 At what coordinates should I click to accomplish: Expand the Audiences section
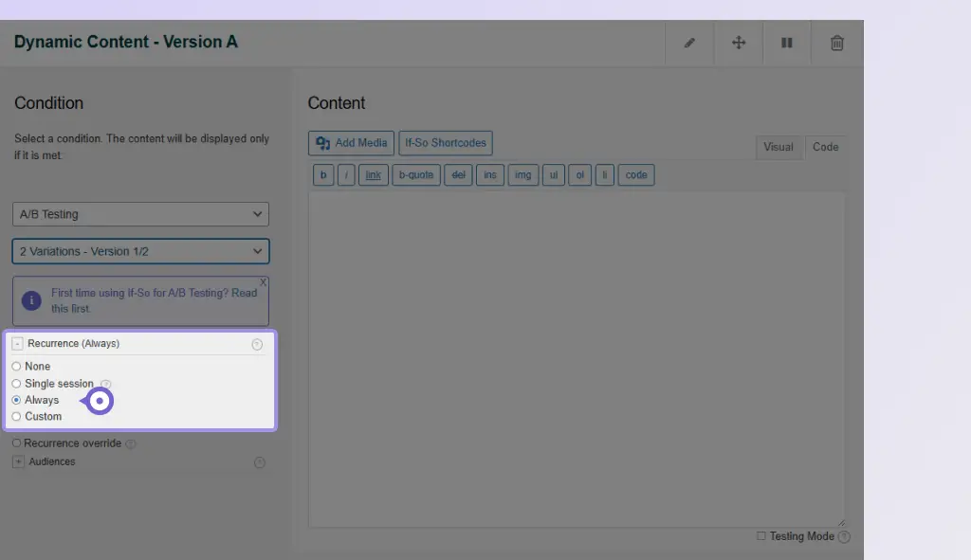[19, 461]
